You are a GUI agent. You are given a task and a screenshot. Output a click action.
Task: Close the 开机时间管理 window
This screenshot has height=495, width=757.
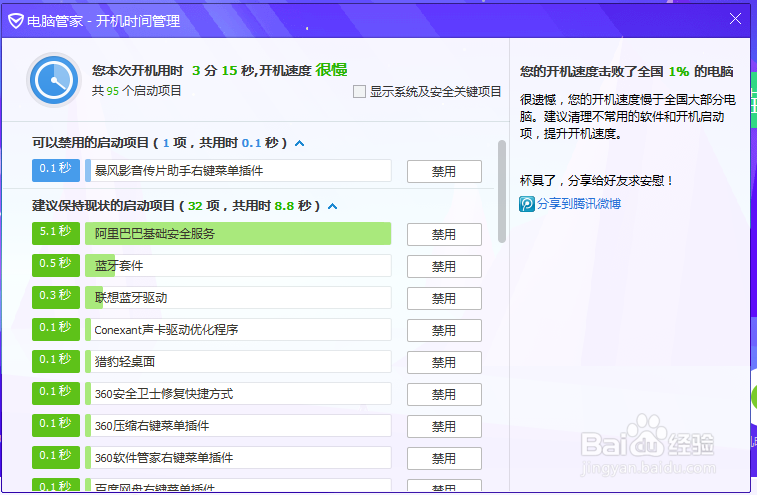pos(735,19)
